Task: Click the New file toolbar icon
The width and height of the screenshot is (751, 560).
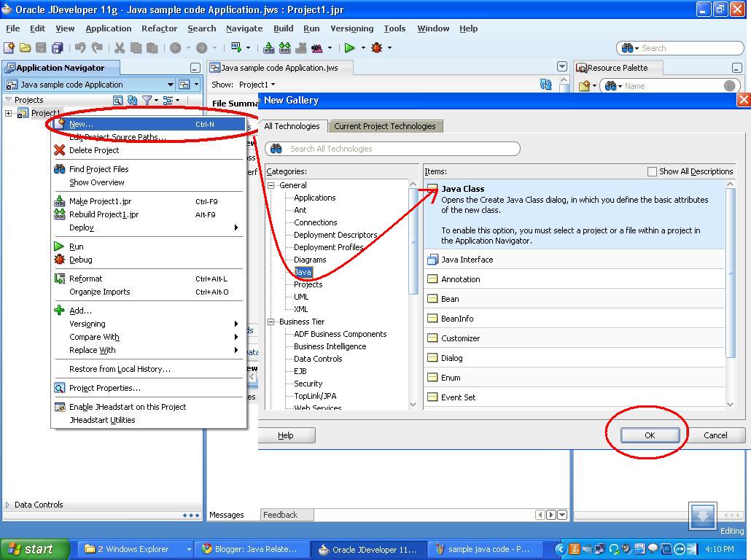Action: (9, 48)
